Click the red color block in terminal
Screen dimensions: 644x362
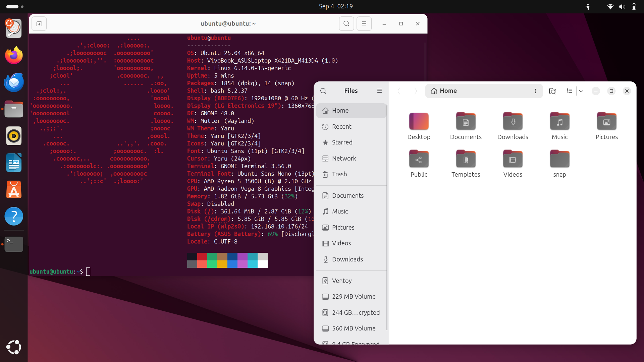[202, 256]
